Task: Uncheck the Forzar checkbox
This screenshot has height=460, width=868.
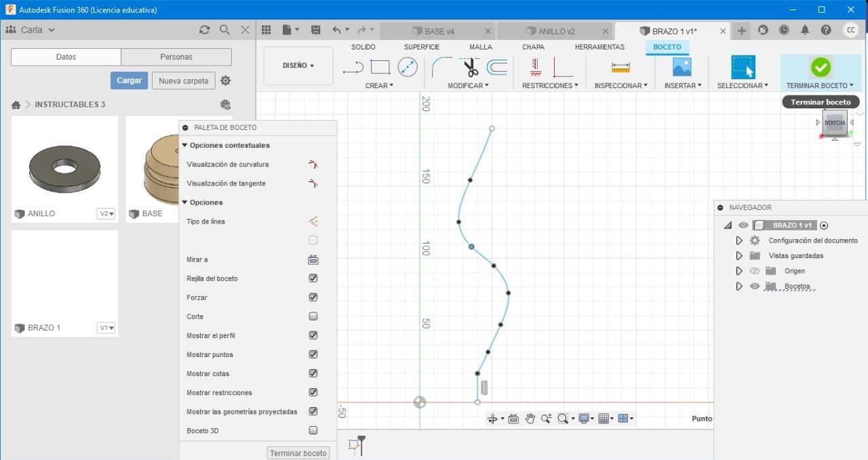Action: point(313,297)
